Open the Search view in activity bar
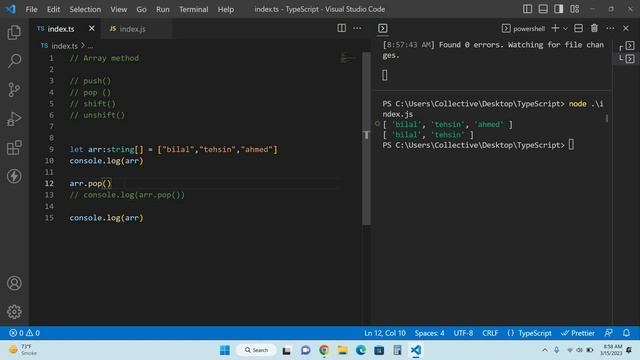Screen dimensions: 640x360 [14, 61]
